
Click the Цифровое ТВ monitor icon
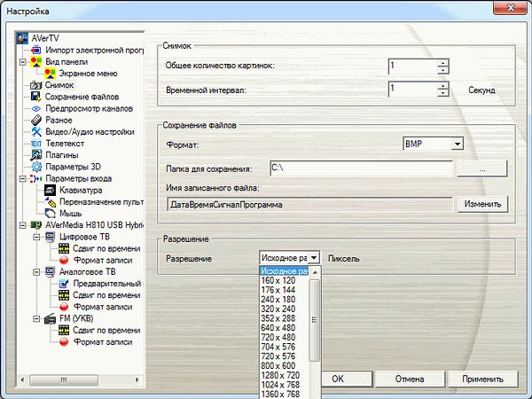coord(51,237)
